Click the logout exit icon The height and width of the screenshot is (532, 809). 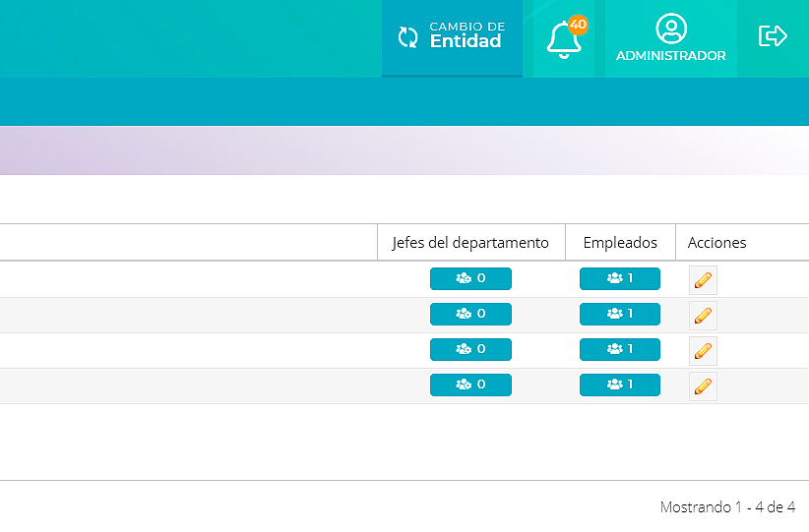[773, 36]
